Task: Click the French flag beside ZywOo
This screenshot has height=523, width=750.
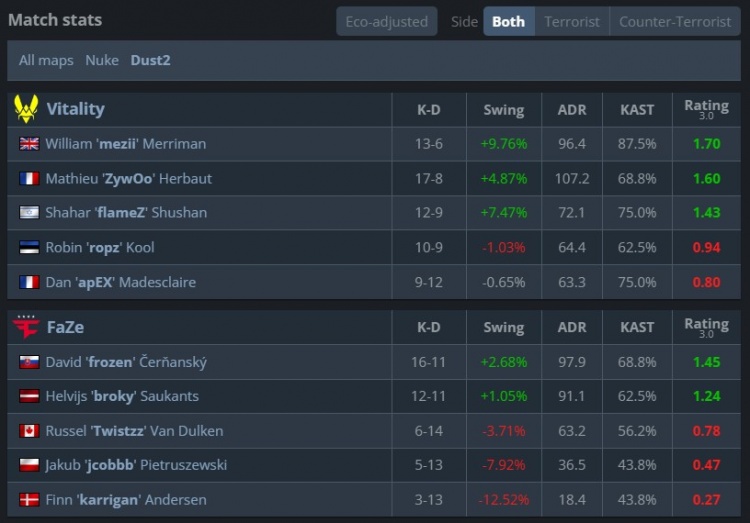Action: (29, 179)
